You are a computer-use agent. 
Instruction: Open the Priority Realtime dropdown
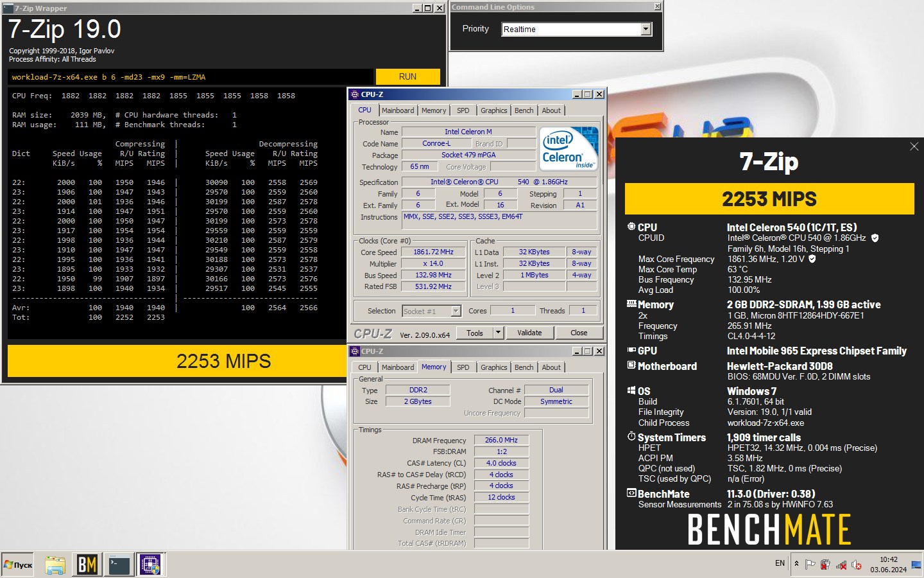(x=646, y=29)
